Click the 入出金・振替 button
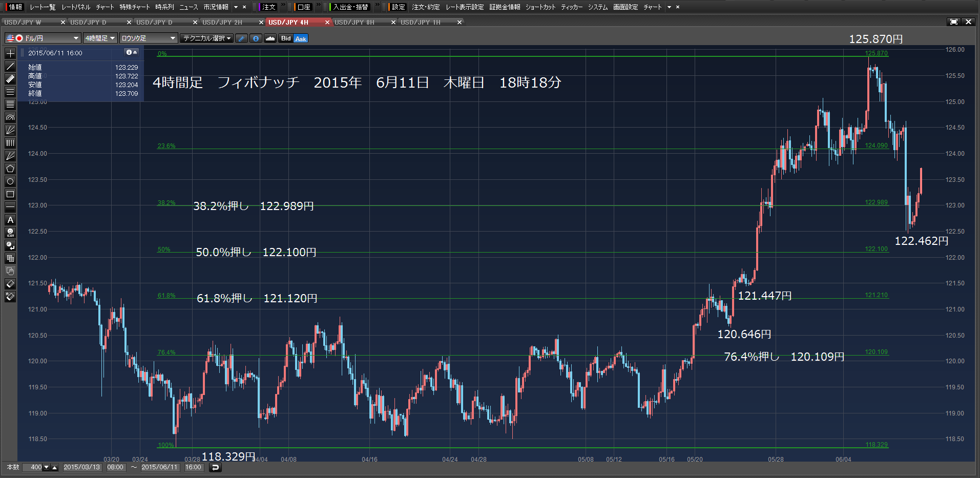The image size is (980, 478). pyautogui.click(x=350, y=7)
